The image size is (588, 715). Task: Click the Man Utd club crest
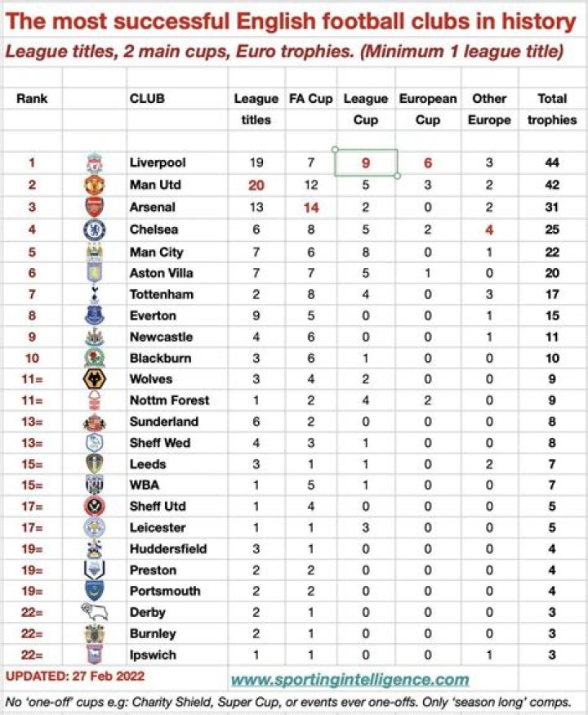click(x=95, y=185)
